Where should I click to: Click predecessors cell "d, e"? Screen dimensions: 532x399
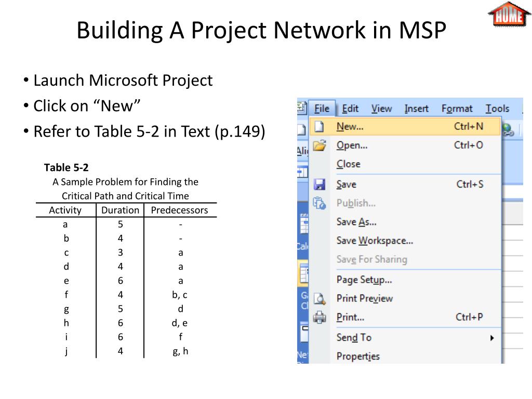point(180,323)
